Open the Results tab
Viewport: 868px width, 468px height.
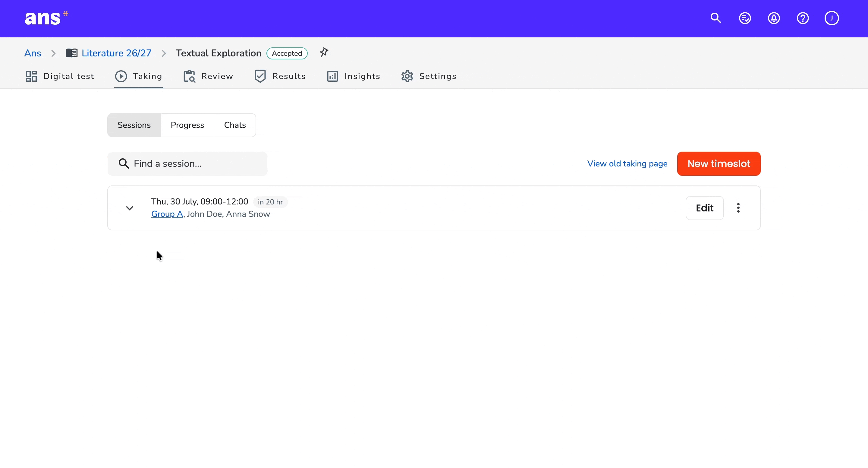pos(280,76)
